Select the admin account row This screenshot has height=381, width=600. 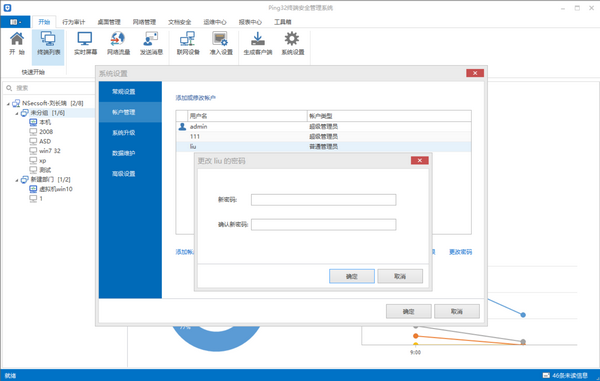[323, 126]
